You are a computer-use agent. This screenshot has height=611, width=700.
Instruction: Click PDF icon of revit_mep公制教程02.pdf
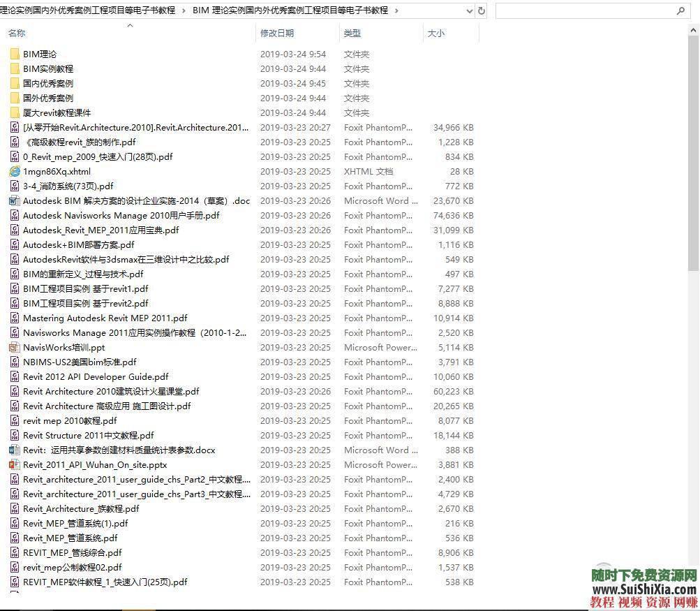tap(15, 568)
